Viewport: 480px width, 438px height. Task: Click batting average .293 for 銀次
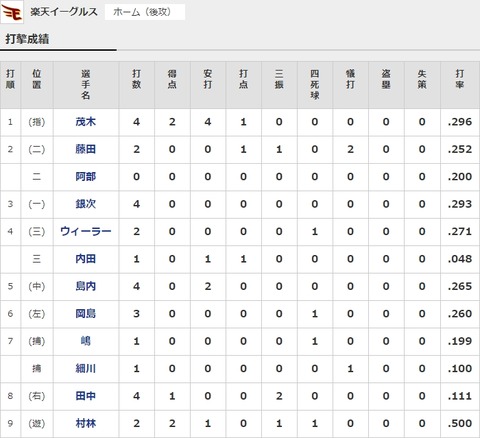pos(460,204)
